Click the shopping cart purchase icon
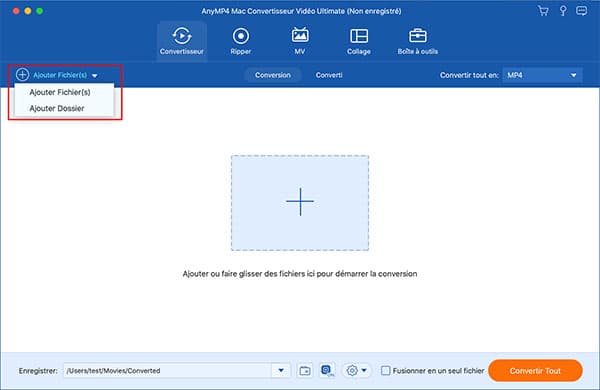Viewport: 600px width, 390px height. [543, 11]
